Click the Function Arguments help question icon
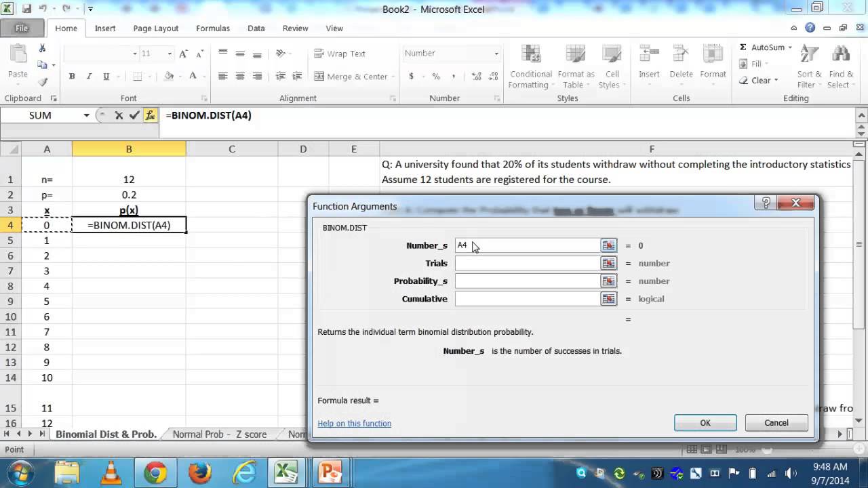Image resolution: width=868 pixels, height=488 pixels. pyautogui.click(x=766, y=203)
